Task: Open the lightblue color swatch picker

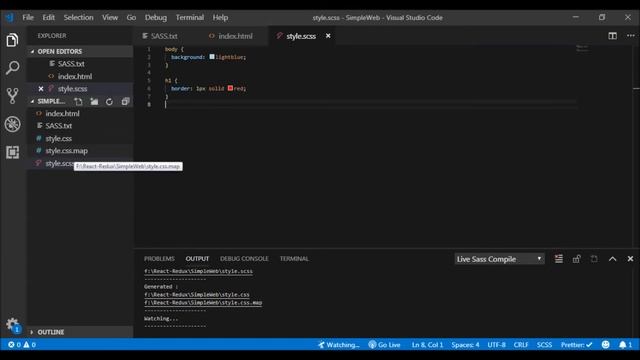Action: [212, 57]
